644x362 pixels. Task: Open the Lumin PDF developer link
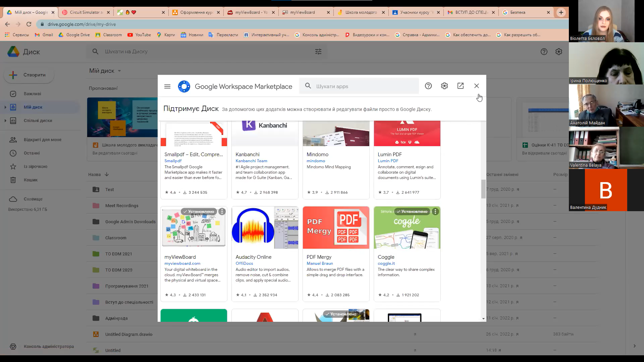point(388,161)
